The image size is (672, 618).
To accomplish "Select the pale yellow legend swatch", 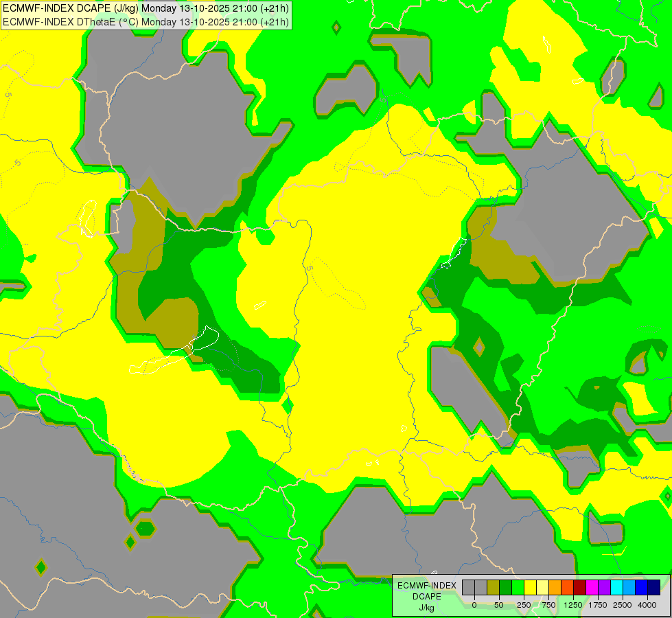I will point(542,587).
